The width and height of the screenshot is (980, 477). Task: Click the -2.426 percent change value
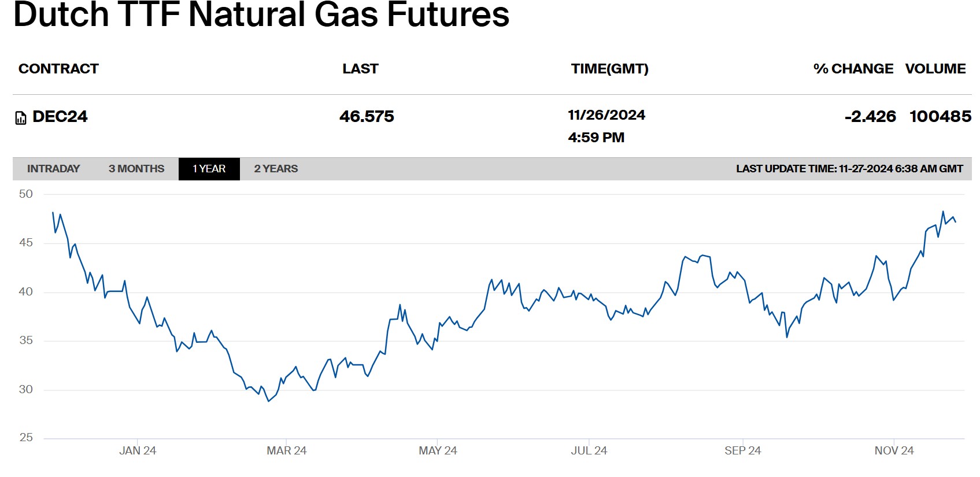(x=870, y=117)
